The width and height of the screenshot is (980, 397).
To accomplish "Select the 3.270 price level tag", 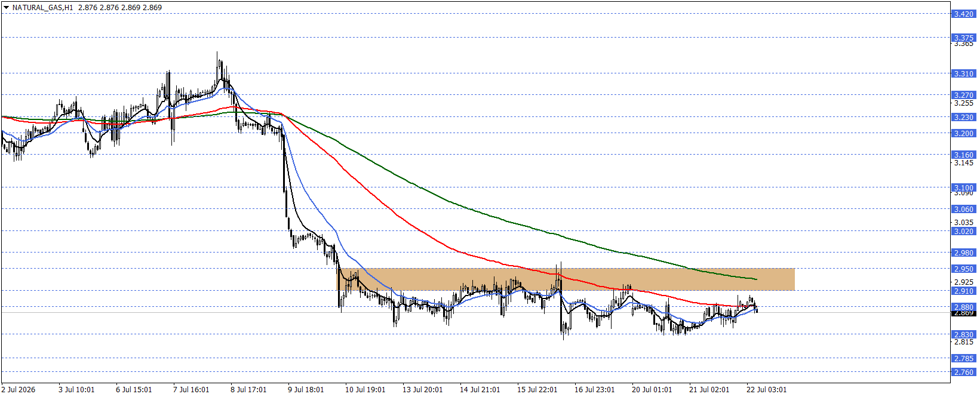I will click(963, 95).
